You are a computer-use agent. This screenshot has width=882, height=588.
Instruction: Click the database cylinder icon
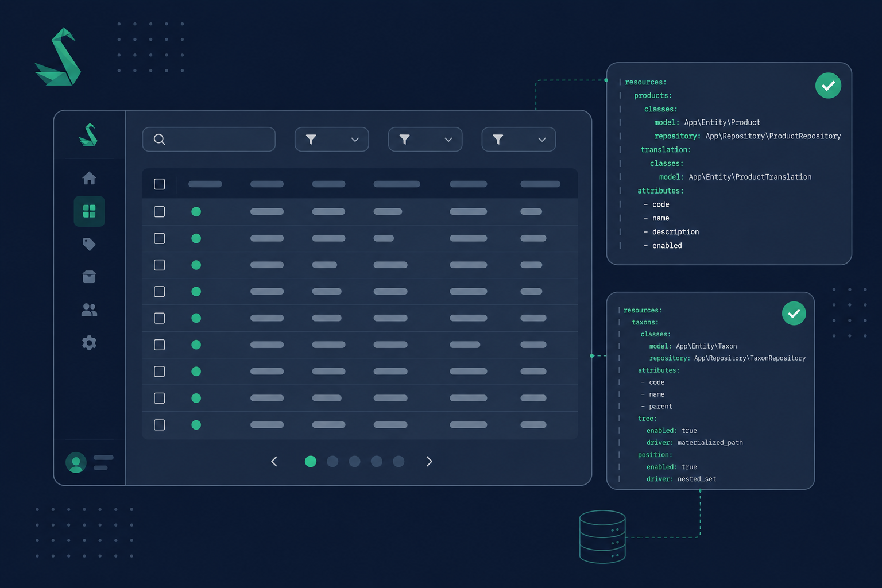(x=602, y=536)
